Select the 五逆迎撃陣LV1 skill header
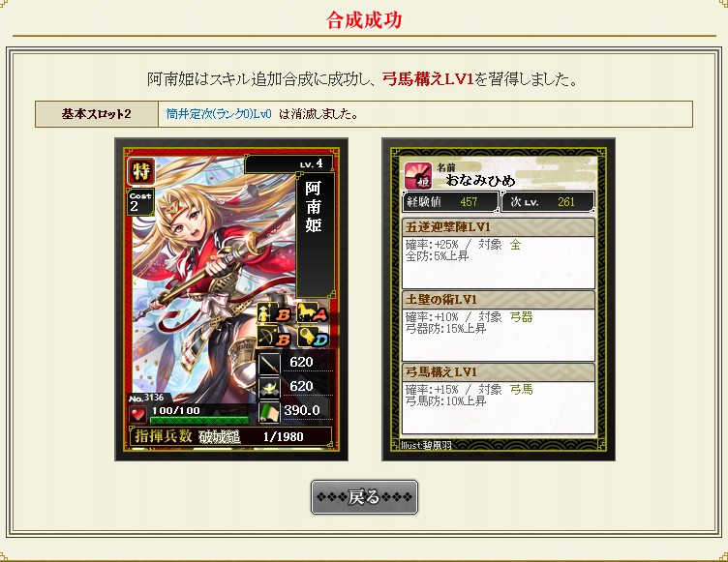Screen dimensions: 728x562 pos(499,227)
